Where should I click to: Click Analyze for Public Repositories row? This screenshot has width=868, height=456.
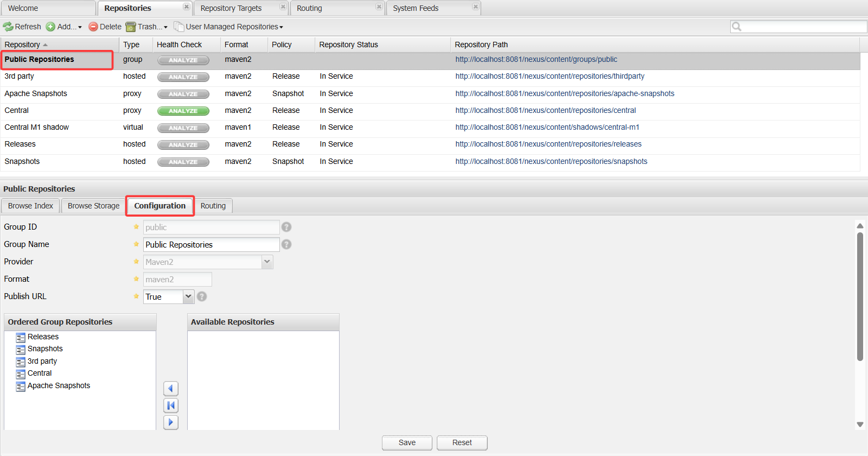(x=183, y=60)
